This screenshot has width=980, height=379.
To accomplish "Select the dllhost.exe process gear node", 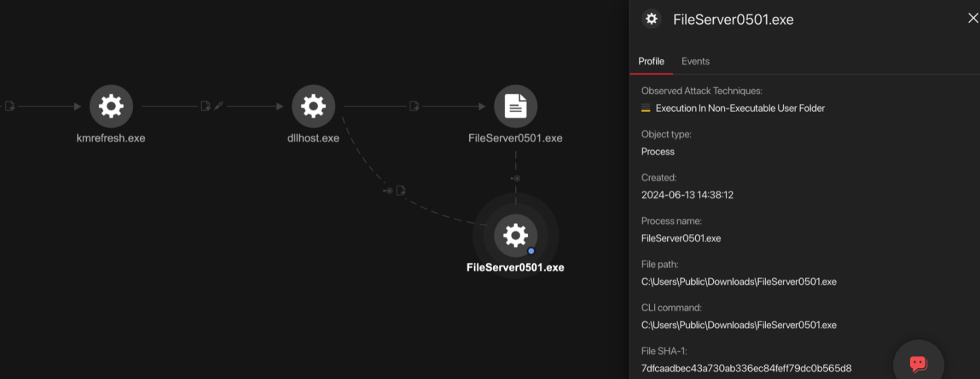I will coord(313,106).
